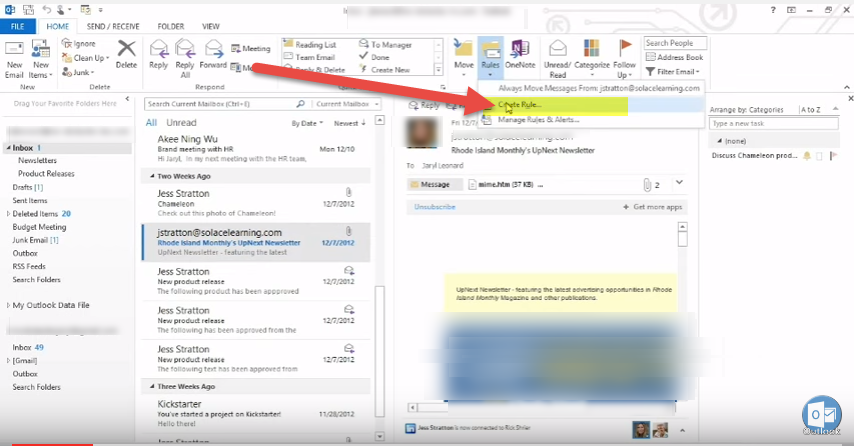Switch to the SEND / RECEIVE tab

(x=112, y=25)
